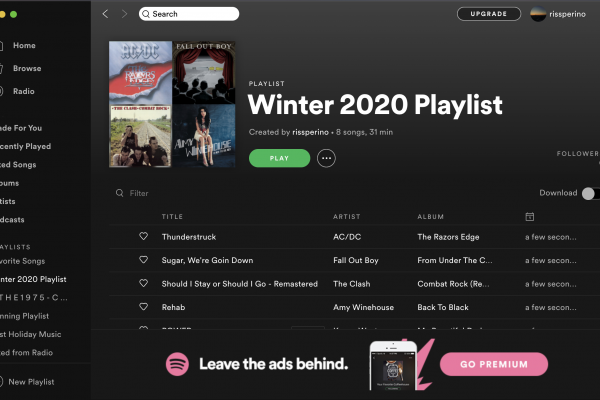Screen dimensions: 600x400
Task: Go forward with the right arrow
Action: click(x=124, y=14)
